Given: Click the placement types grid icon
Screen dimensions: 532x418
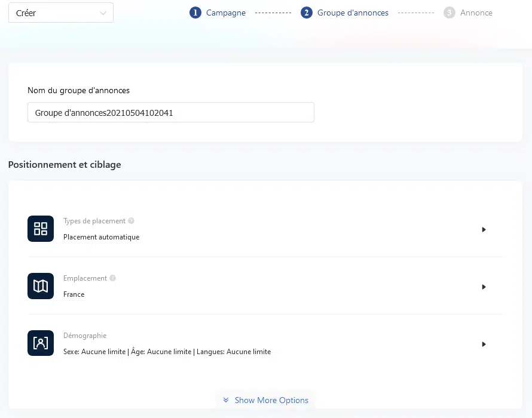Looking at the screenshot, I should (41, 229).
